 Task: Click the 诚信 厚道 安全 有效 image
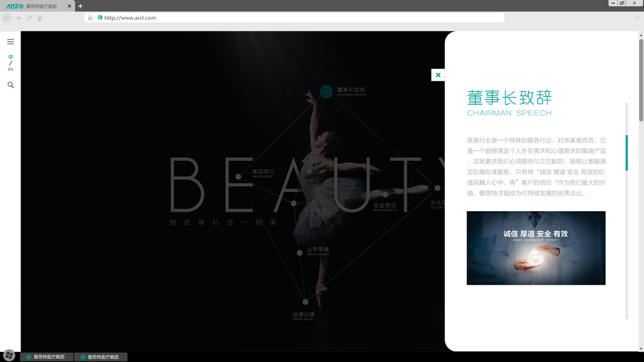pyautogui.click(x=536, y=248)
